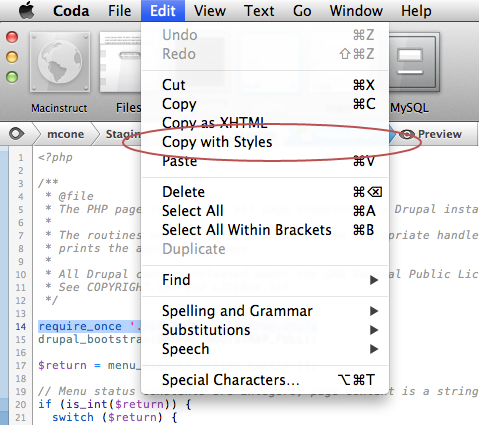479x425 pixels.
Task: Choose Paste from the Edit menu
Action: (265, 161)
